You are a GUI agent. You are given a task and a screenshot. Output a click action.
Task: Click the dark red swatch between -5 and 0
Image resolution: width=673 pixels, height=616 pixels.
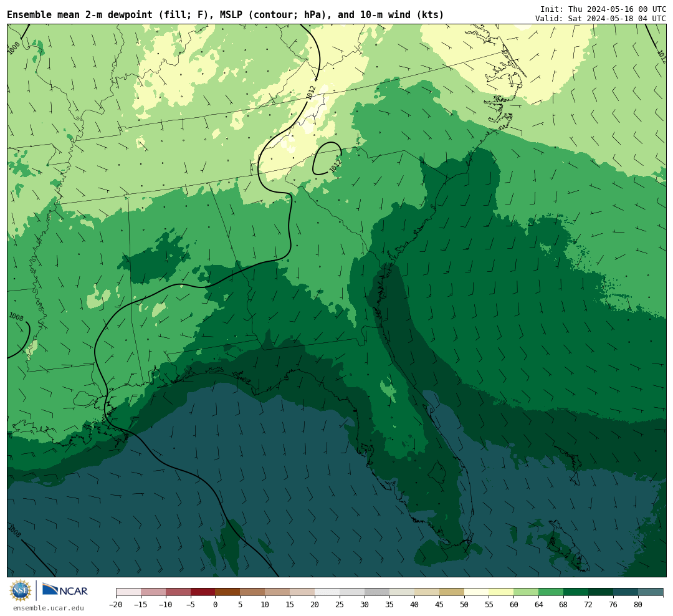pos(203,592)
